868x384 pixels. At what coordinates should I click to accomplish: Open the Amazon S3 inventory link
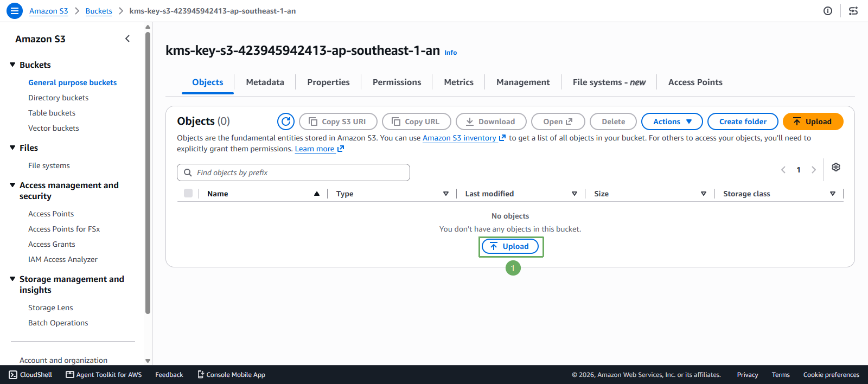pos(464,138)
